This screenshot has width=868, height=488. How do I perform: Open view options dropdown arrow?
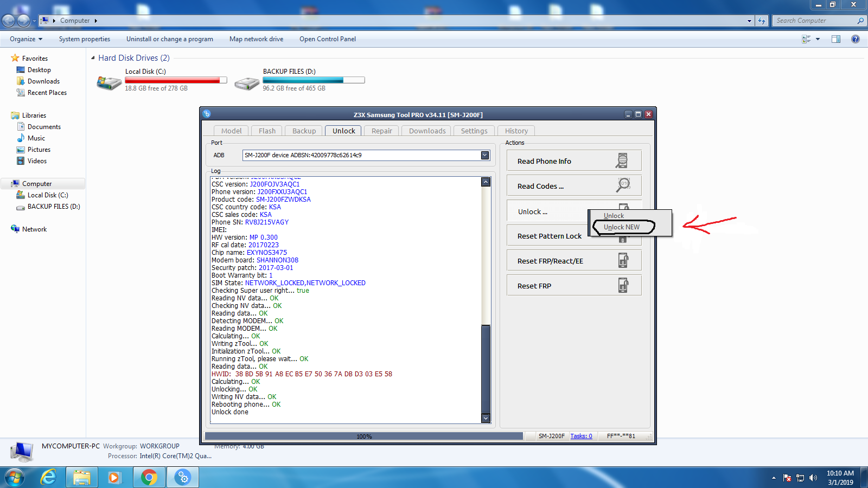(x=818, y=39)
